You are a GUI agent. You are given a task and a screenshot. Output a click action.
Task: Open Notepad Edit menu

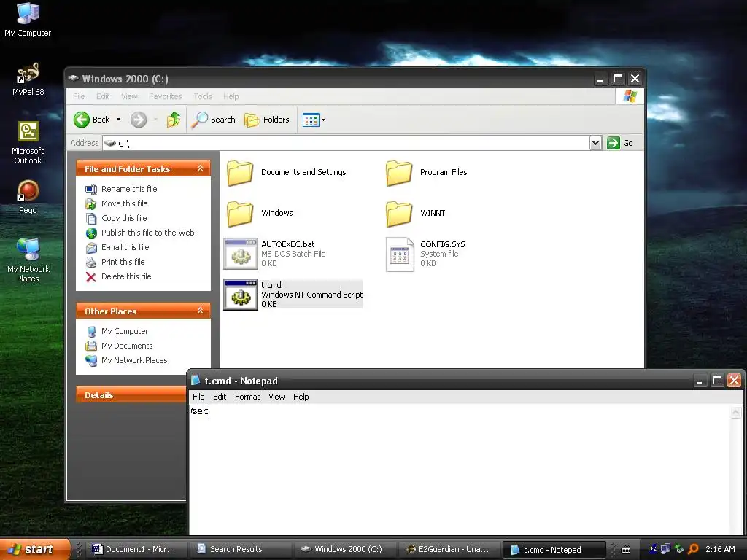click(220, 397)
